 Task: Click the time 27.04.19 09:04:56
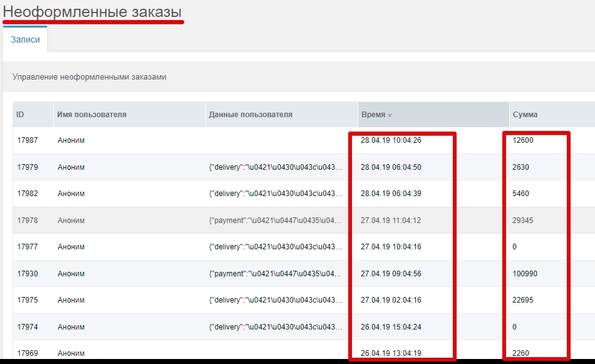click(391, 274)
